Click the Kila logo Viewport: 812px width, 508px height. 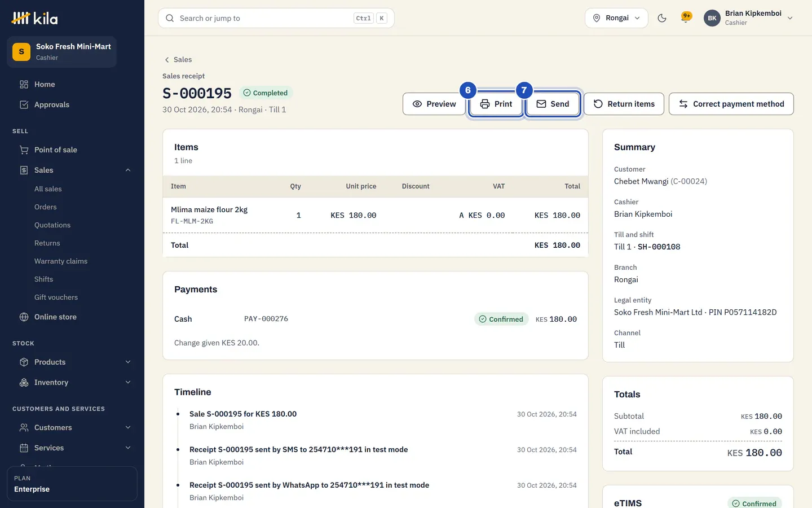click(34, 18)
